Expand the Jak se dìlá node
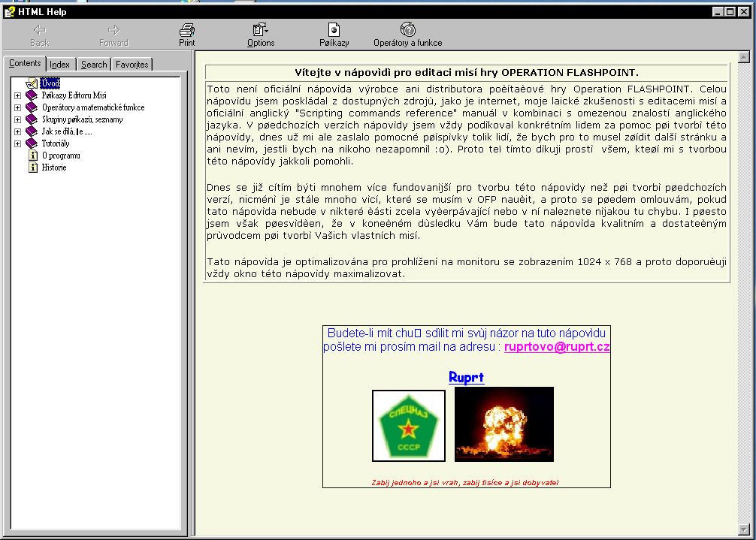The image size is (756, 540). point(18,131)
